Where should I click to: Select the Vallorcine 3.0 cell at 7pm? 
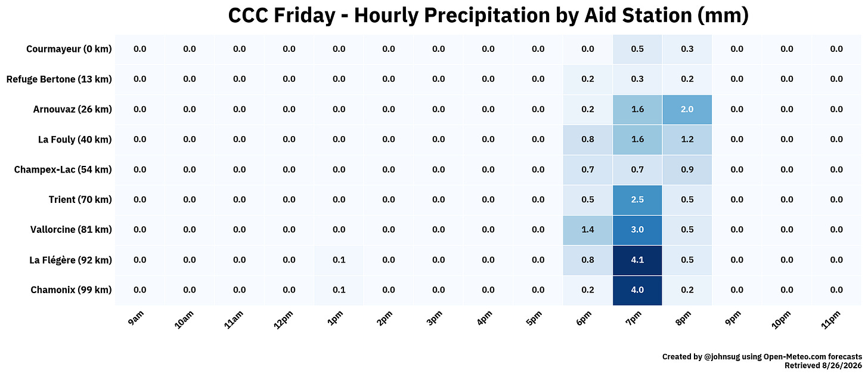tap(637, 230)
